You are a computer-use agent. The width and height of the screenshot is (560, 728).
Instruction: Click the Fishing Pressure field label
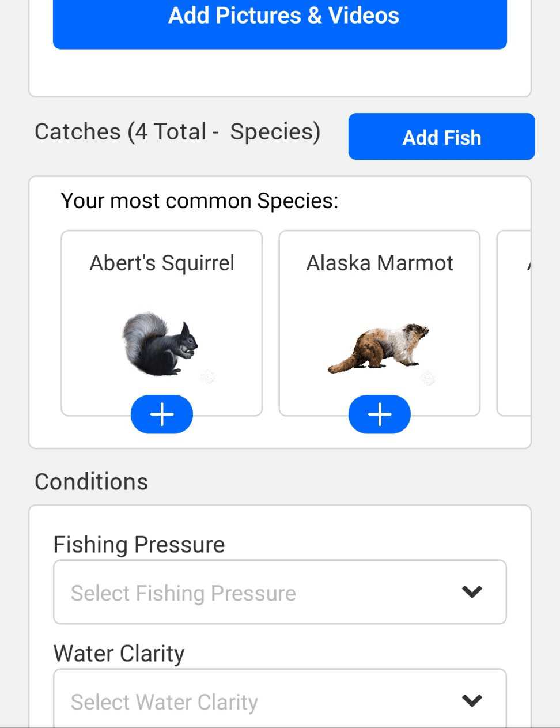(139, 545)
